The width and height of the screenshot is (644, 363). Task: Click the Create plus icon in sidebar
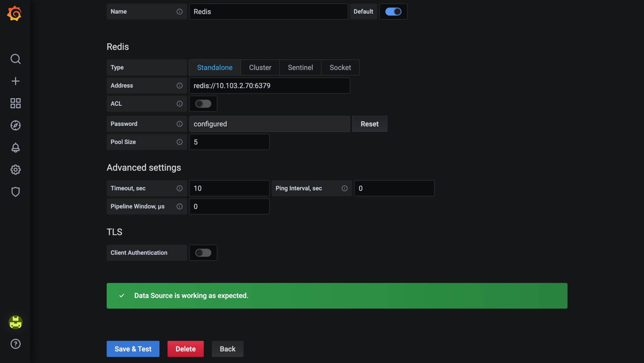15,81
